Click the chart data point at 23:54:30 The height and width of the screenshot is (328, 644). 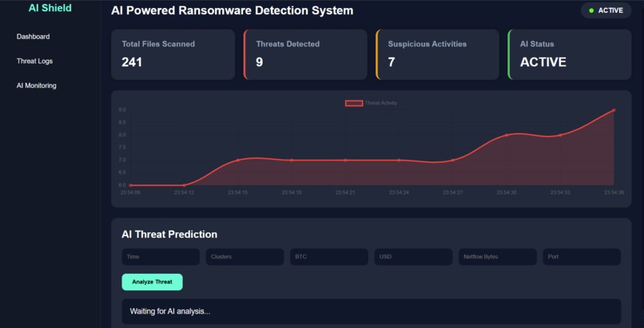(507, 135)
